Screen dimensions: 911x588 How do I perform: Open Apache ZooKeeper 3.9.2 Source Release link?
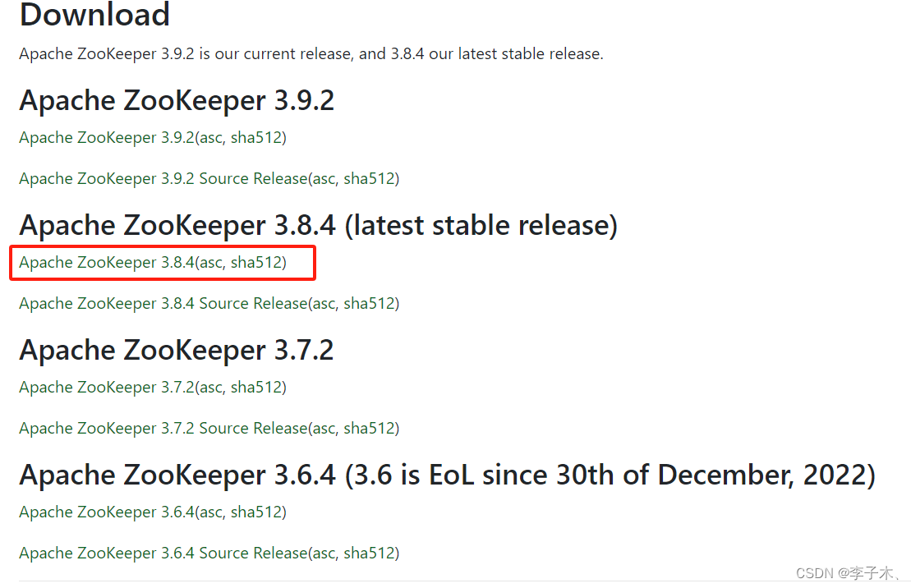click(163, 178)
